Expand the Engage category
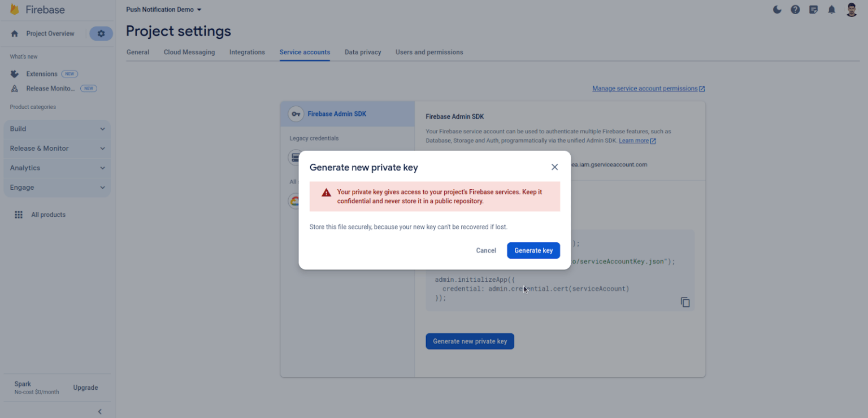868x418 pixels. [x=57, y=188]
